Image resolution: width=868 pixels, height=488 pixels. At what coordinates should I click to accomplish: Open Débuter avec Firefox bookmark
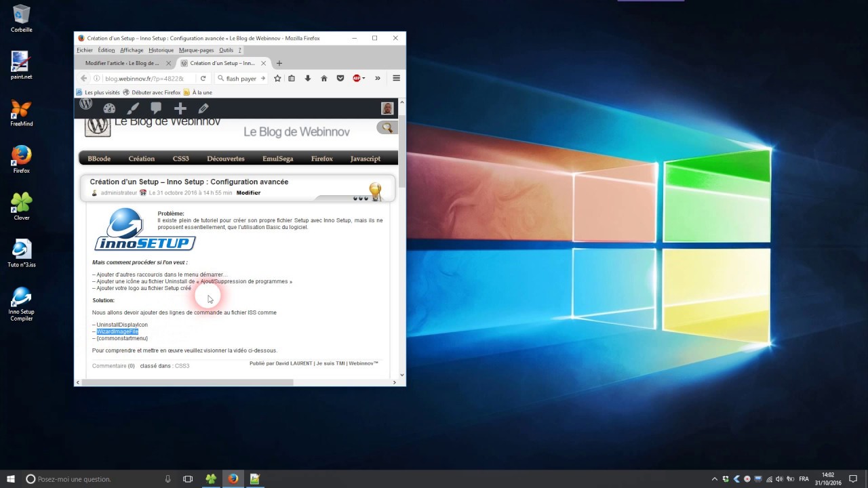coord(151,92)
